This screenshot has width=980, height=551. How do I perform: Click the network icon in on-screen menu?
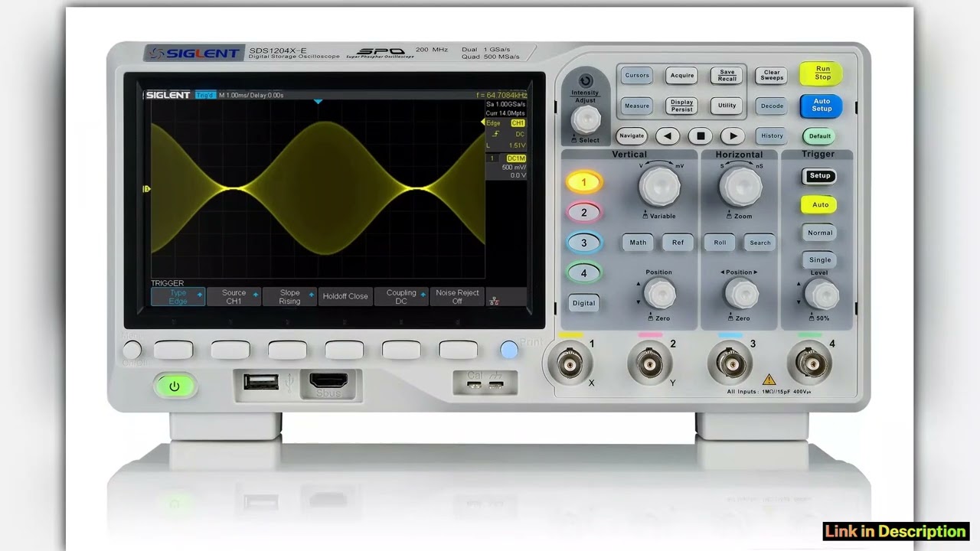coord(494,300)
